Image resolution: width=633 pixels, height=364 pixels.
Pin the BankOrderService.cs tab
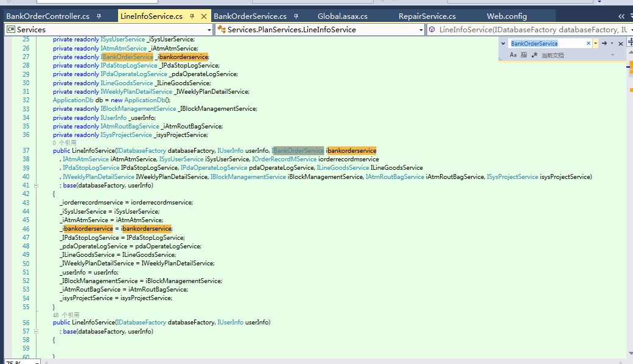pos(297,16)
